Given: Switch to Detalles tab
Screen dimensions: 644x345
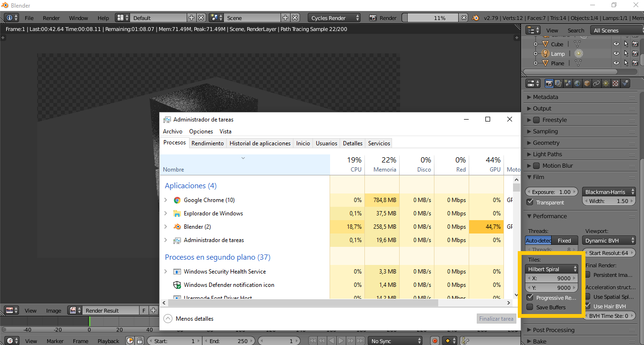Looking at the screenshot, I should pos(353,143).
